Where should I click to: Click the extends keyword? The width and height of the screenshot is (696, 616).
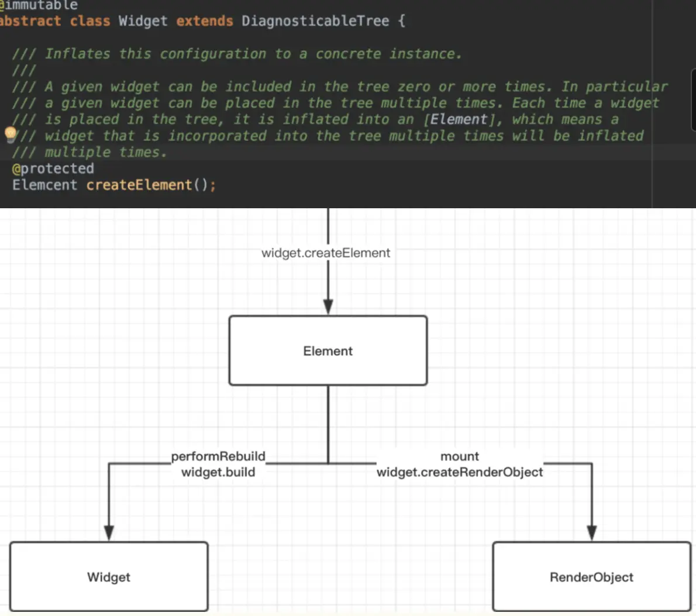[x=205, y=21]
